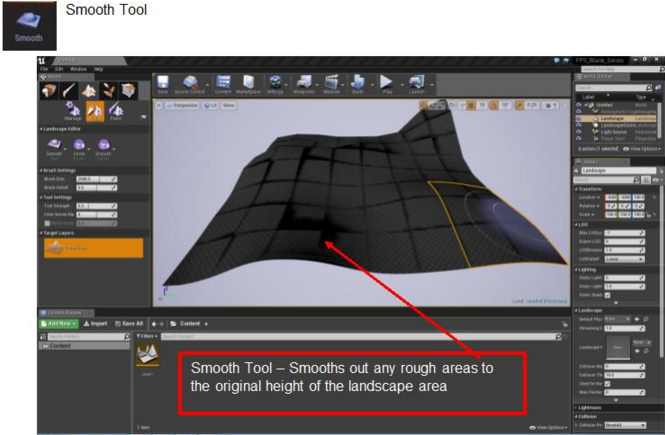
Task: Open World Outliner View Options
Action: (x=641, y=149)
